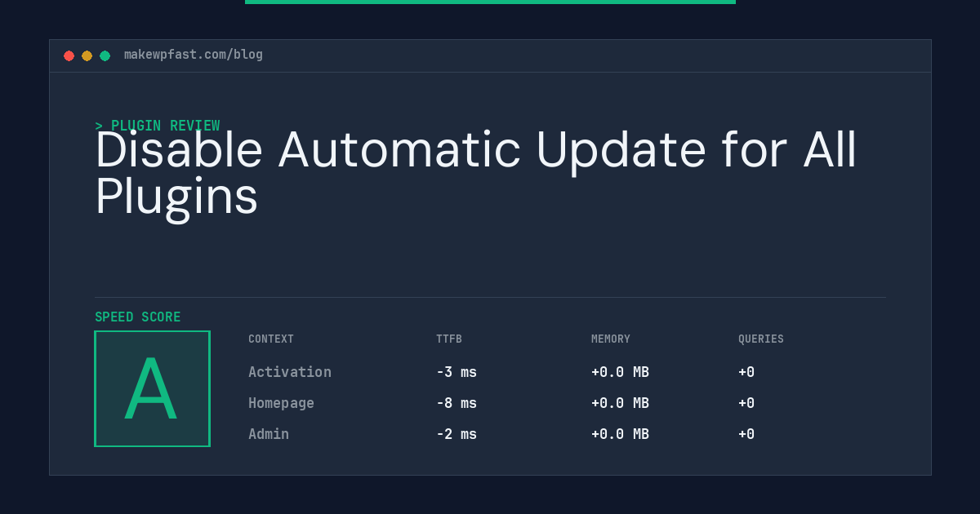Click the '-3 ms' TTFB value
Screen dimensions: 980x514
(x=457, y=372)
